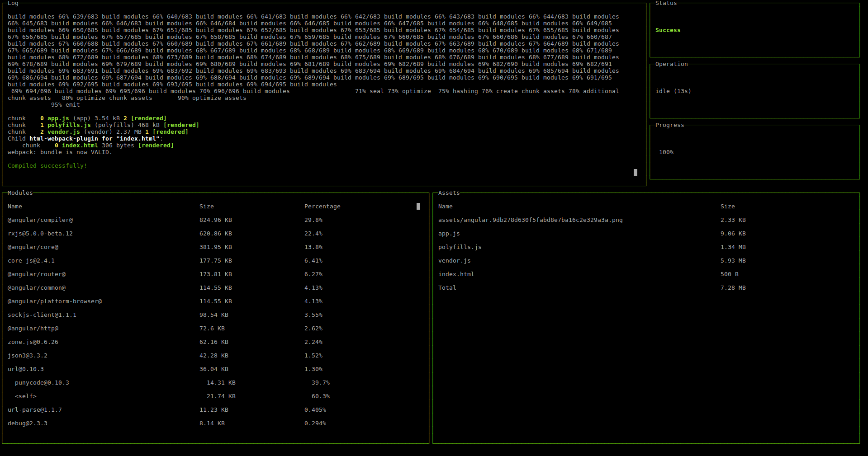This screenshot has height=456, width=868.
Task: Click the 60.3% self percentage value
Action: tap(321, 396)
